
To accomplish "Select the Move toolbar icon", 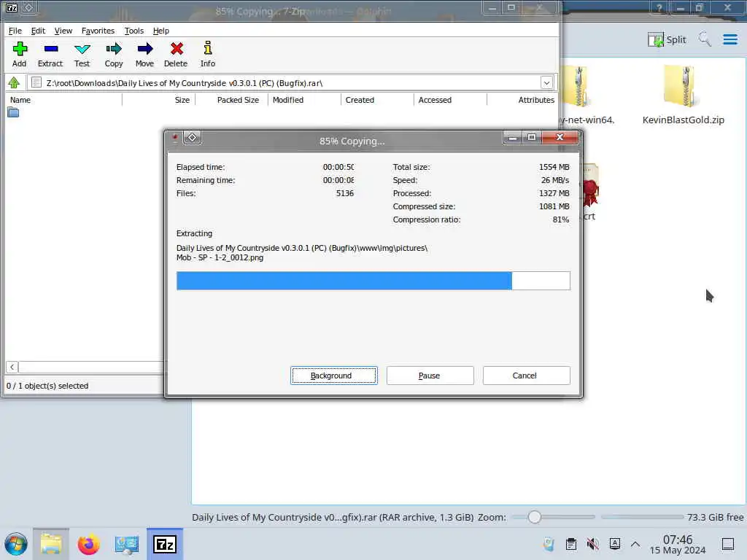I will [x=145, y=54].
